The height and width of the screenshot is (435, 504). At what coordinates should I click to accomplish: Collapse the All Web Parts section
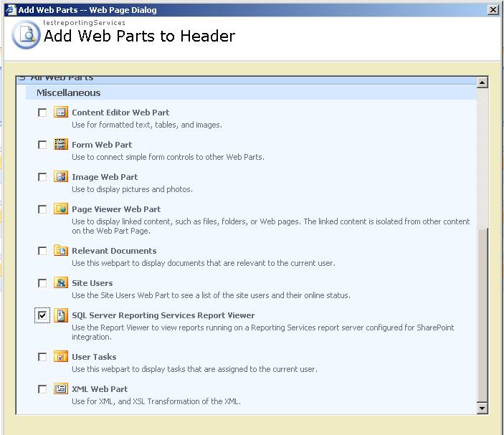pyautogui.click(x=22, y=77)
